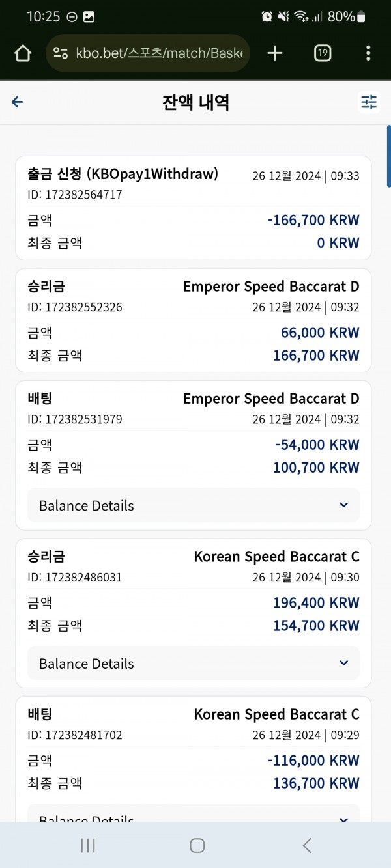Select the 배팅 Korean Speed Baccarat C entry

point(194,759)
